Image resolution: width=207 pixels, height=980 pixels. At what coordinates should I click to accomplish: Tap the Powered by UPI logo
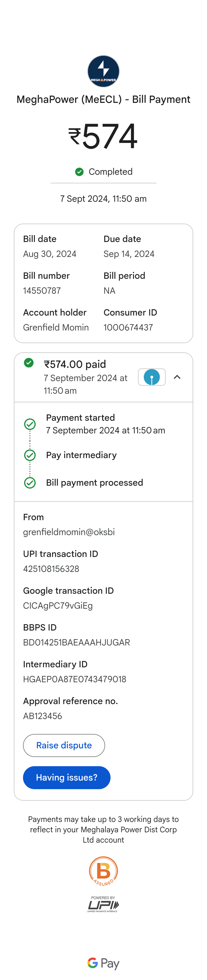pyautogui.click(x=103, y=904)
